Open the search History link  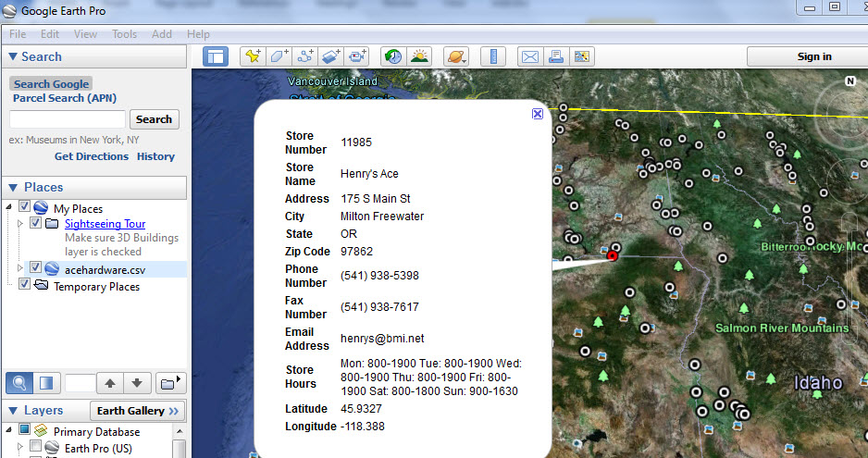click(x=155, y=156)
